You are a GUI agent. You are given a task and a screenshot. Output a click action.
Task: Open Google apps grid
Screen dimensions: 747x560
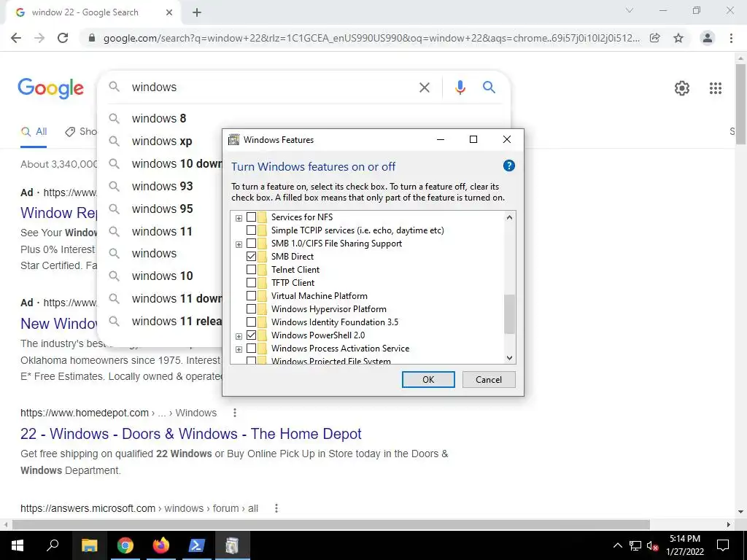[x=716, y=88]
